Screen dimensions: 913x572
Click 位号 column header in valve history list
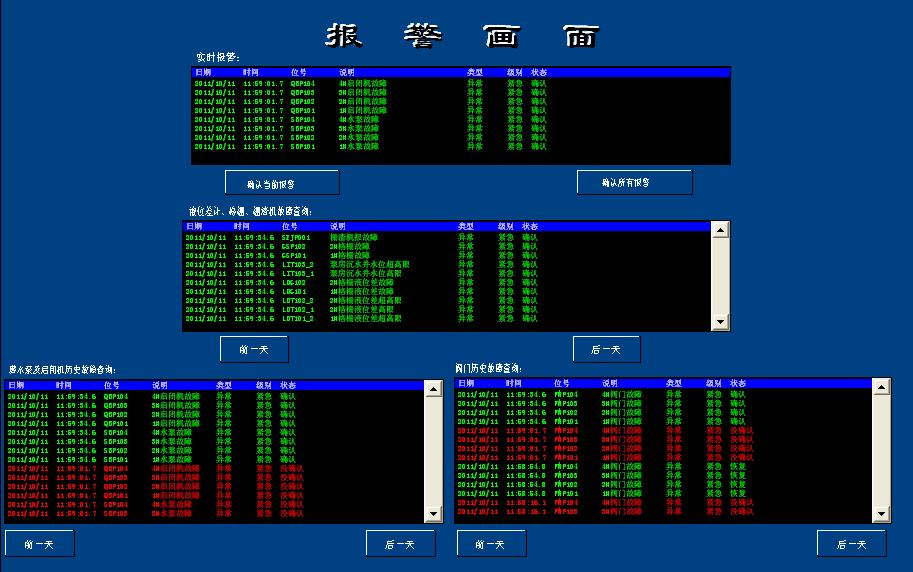pyautogui.click(x=562, y=384)
